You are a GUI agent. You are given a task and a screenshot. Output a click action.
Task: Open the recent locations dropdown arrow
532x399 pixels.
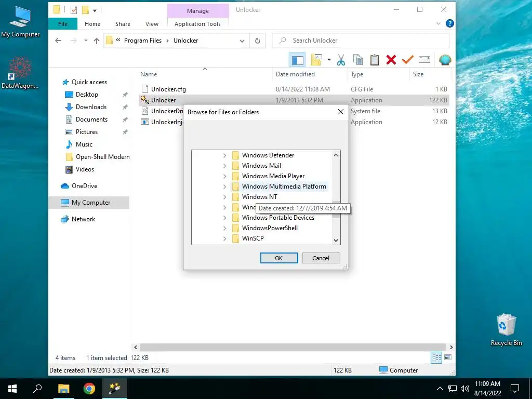click(x=86, y=41)
